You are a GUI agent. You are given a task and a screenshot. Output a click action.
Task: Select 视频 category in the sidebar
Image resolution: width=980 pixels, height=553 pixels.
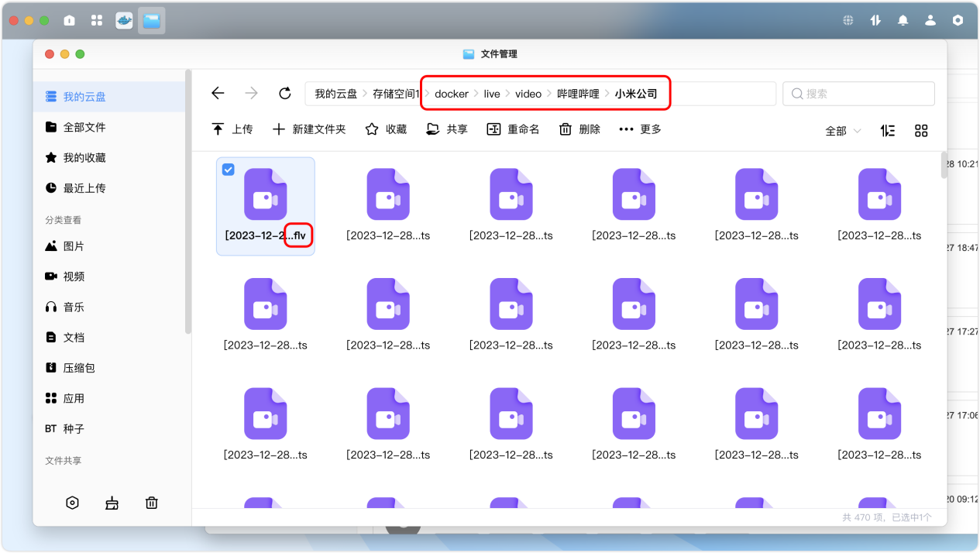click(72, 276)
